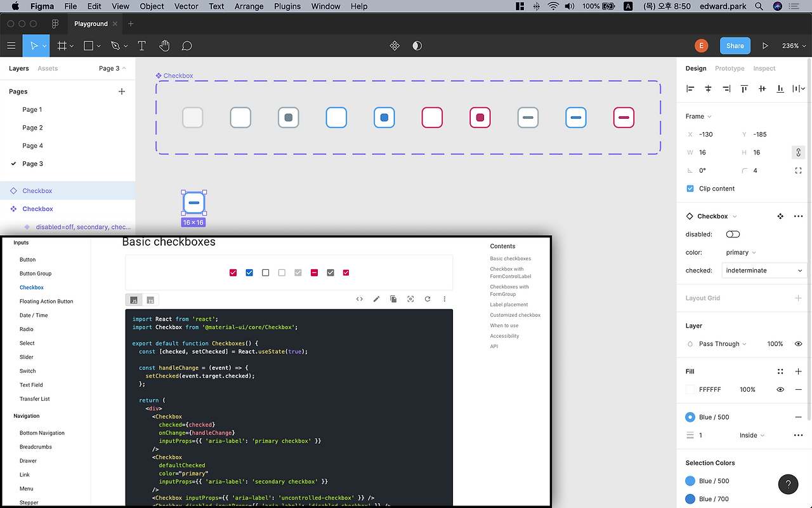The width and height of the screenshot is (812, 508).
Task: Open macOS Spotlight search
Action: pyautogui.click(x=759, y=6)
